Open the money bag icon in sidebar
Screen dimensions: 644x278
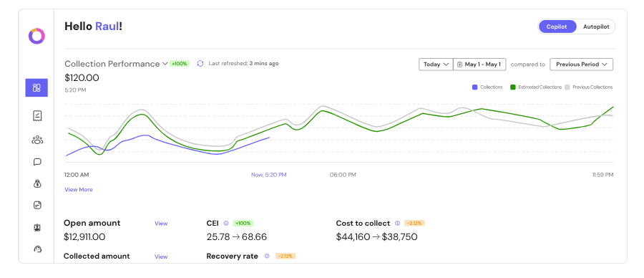[x=37, y=184]
